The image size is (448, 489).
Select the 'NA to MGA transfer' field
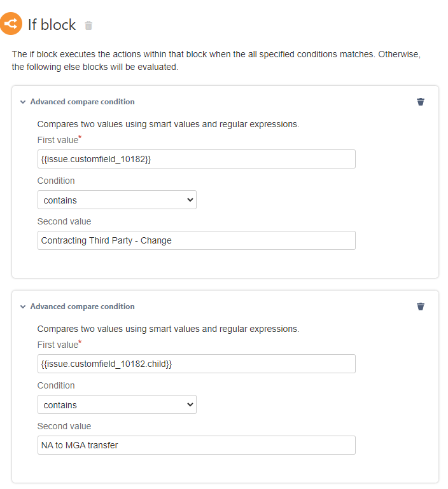tap(196, 445)
